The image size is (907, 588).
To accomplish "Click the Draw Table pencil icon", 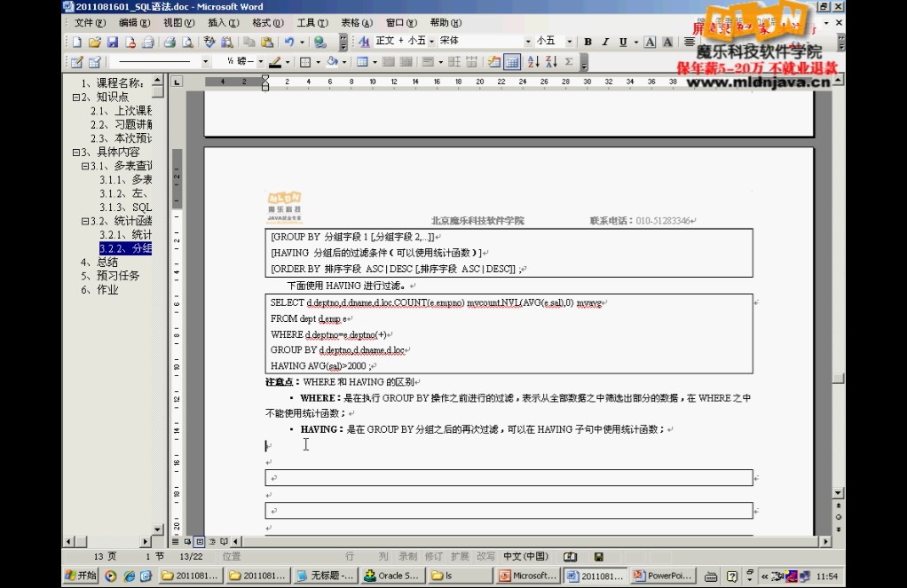I will coord(77,62).
